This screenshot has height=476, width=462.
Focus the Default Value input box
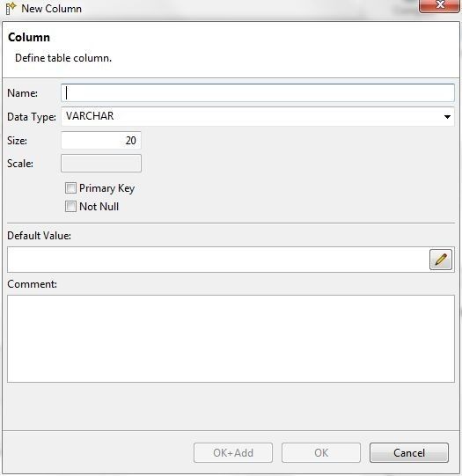tap(218, 260)
